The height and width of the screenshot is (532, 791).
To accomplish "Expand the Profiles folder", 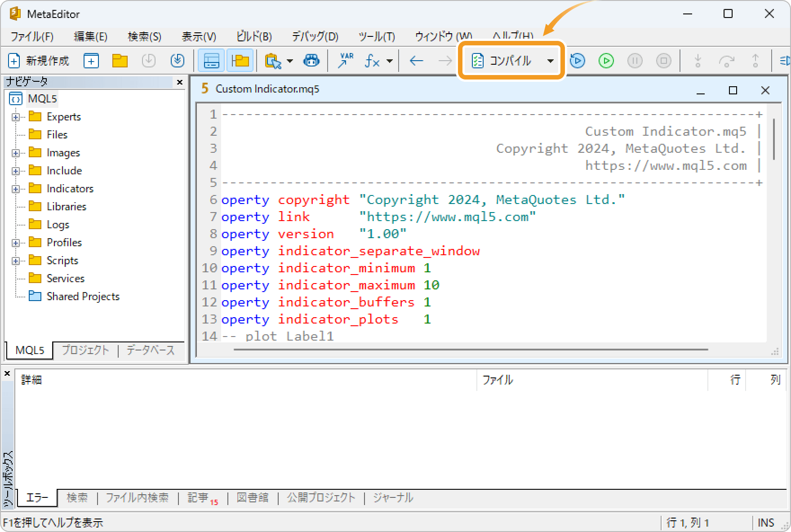I will [16, 243].
